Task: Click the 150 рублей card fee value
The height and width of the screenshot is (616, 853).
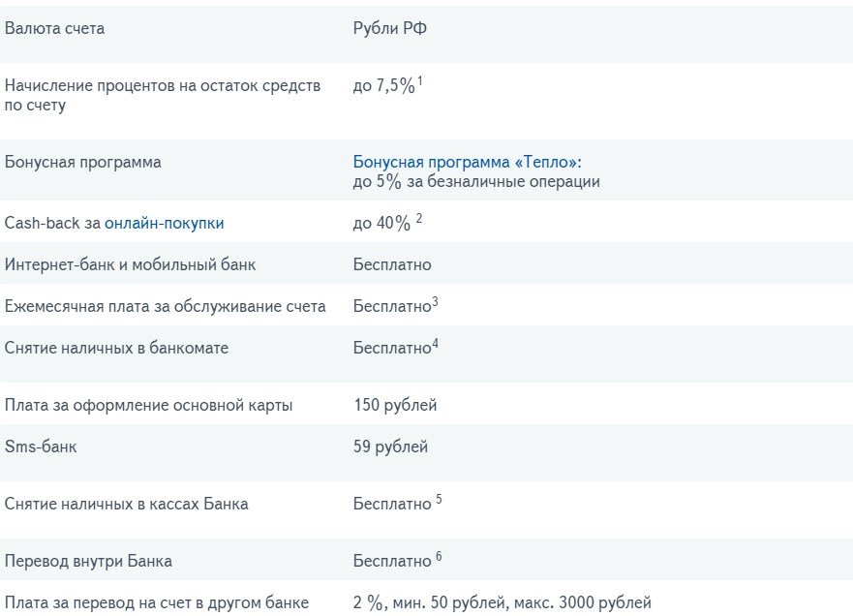Action: pyautogui.click(x=395, y=405)
